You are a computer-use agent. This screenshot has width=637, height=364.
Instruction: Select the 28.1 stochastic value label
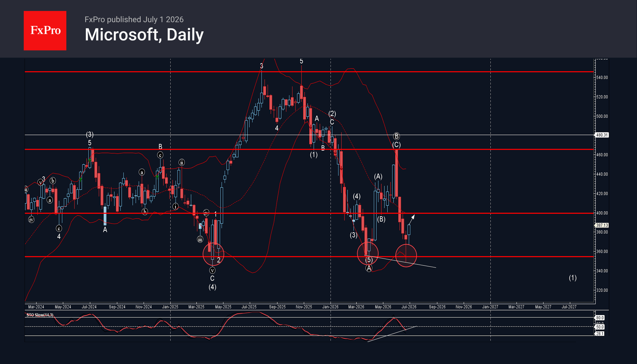[x=600, y=334]
